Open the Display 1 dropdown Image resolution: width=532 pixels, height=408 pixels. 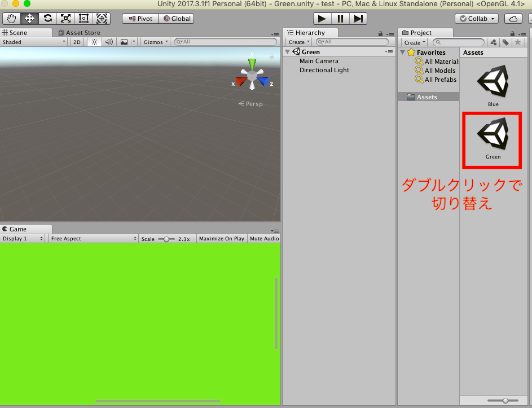click(x=23, y=239)
